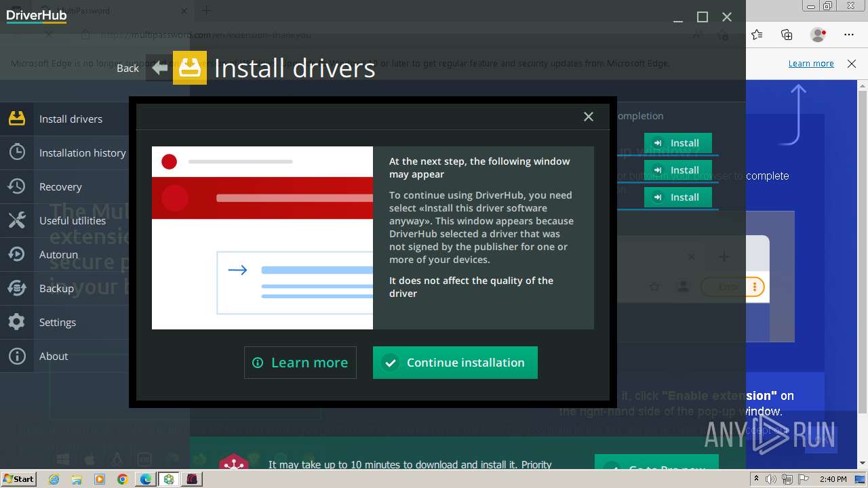Switch to Microsoft Edge taskbar button
The height and width of the screenshot is (488, 868).
(145, 479)
